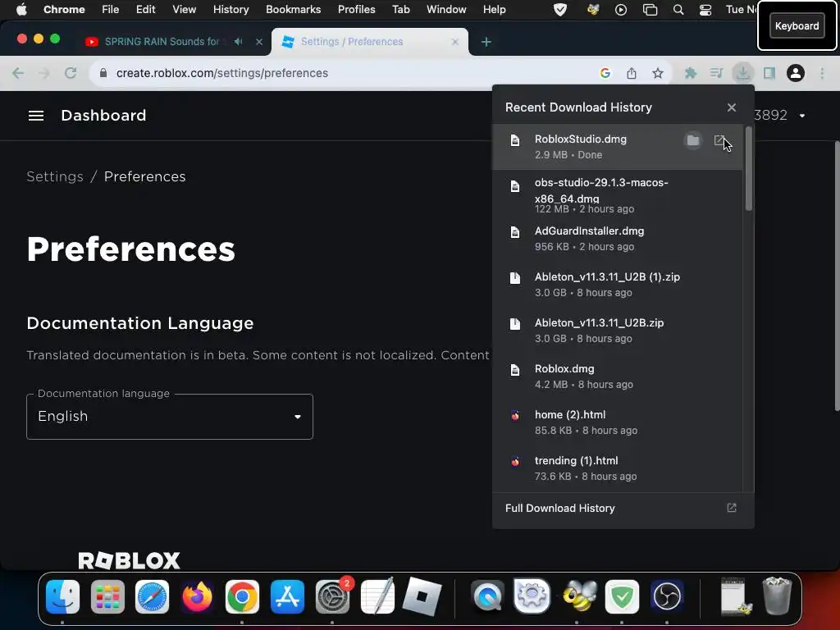The image size is (840, 630).
Task: View site information lock icon
Action: click(103, 73)
